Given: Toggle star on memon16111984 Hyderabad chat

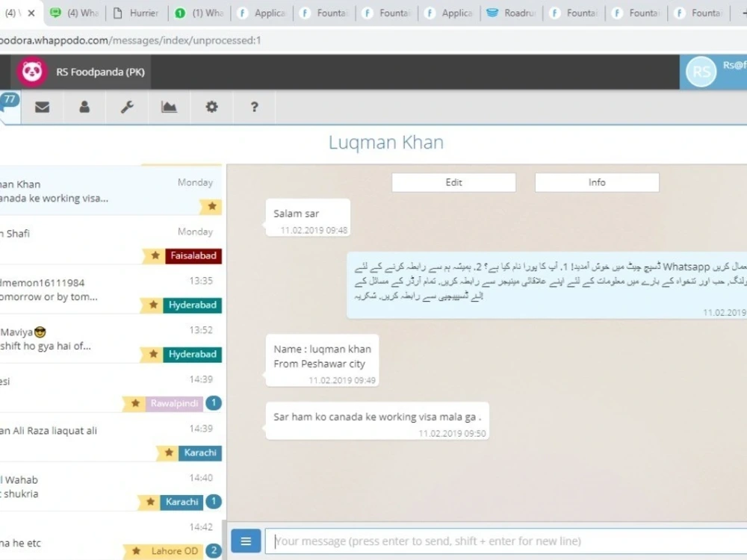Looking at the screenshot, I should 153,305.
